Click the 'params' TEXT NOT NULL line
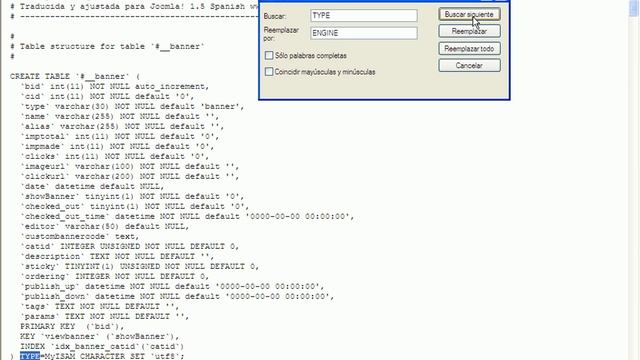Image resolution: width=640 pixels, height=360 pixels. (104, 316)
